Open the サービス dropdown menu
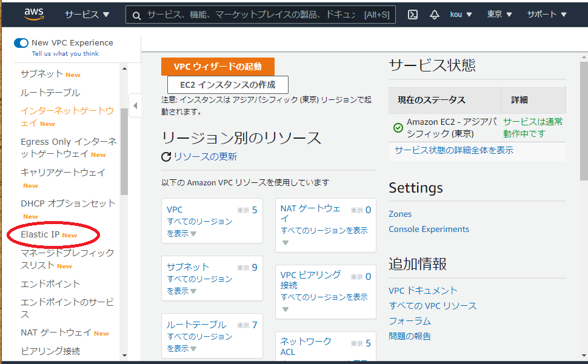This screenshot has height=364, width=588. tap(87, 15)
